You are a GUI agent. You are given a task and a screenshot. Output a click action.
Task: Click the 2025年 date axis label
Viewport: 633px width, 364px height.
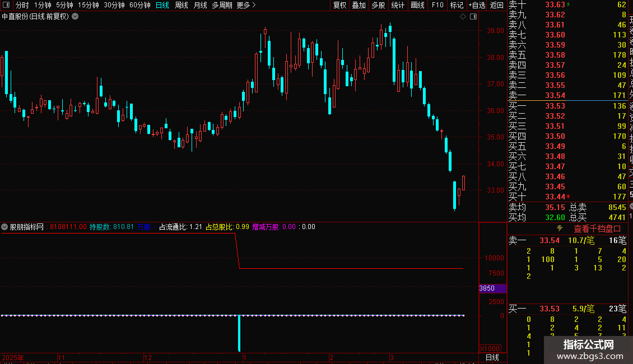coord(13,357)
